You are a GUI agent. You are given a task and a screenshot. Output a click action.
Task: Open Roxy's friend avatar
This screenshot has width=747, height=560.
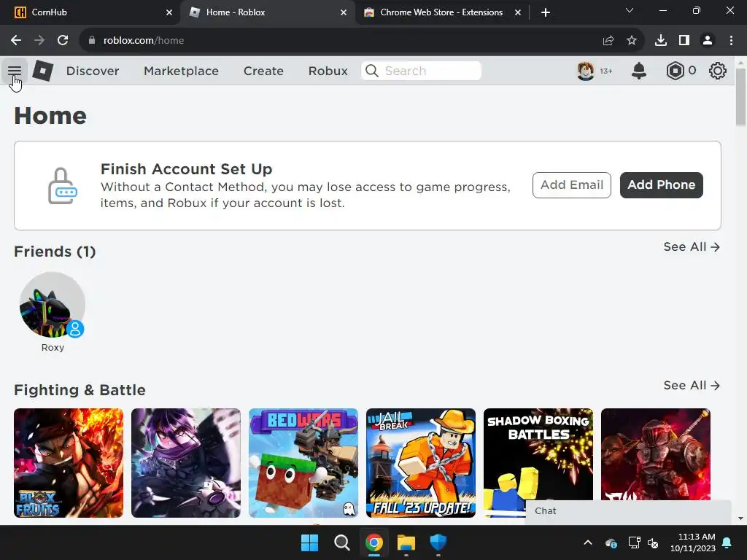point(53,305)
